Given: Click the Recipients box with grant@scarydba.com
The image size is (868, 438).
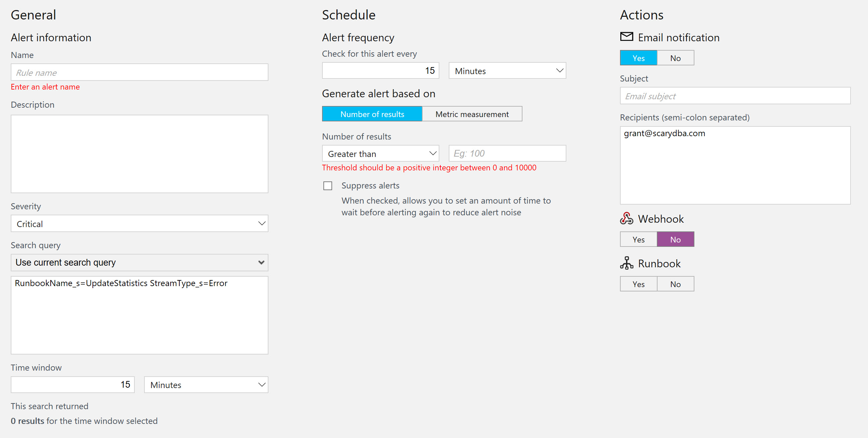Looking at the screenshot, I should 735,165.
